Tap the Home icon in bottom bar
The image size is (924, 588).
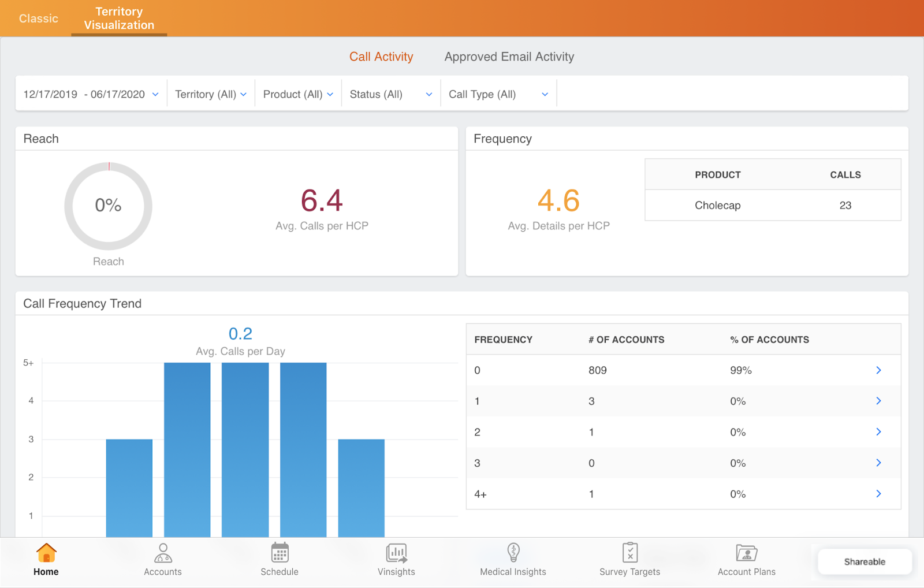46,553
